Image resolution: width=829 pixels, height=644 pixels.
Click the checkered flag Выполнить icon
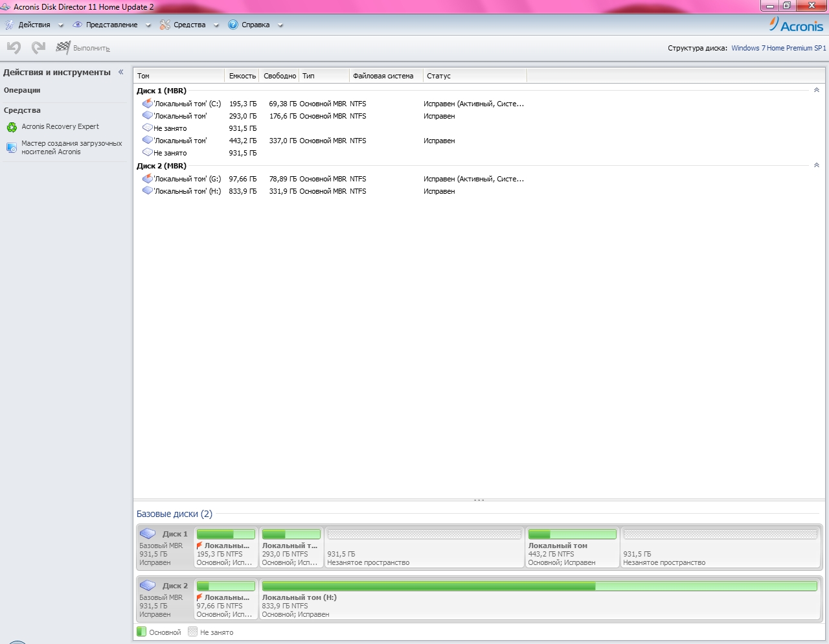click(x=63, y=47)
